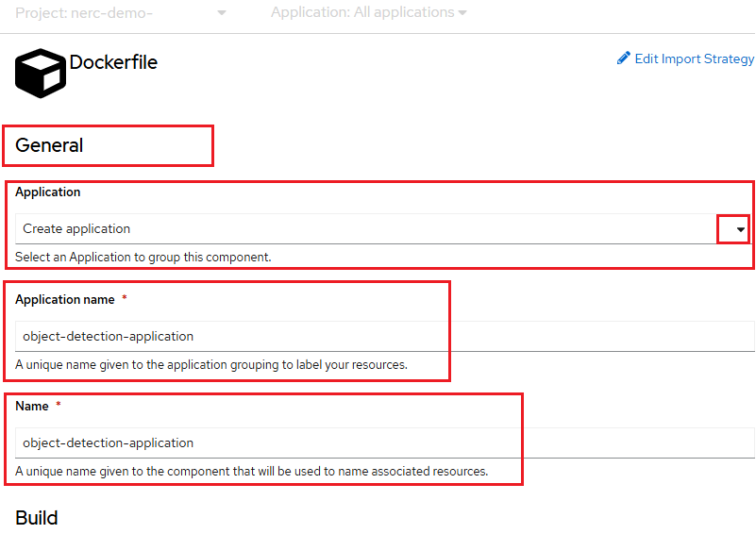Expand the Application dropdown arrow
Viewport: 756px width, 534px height.
[741, 229]
